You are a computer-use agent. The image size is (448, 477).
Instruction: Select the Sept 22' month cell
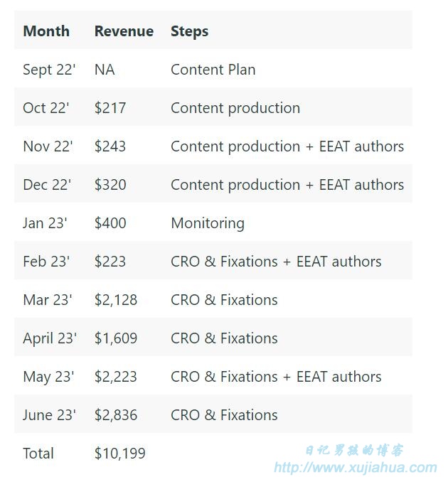[49, 70]
